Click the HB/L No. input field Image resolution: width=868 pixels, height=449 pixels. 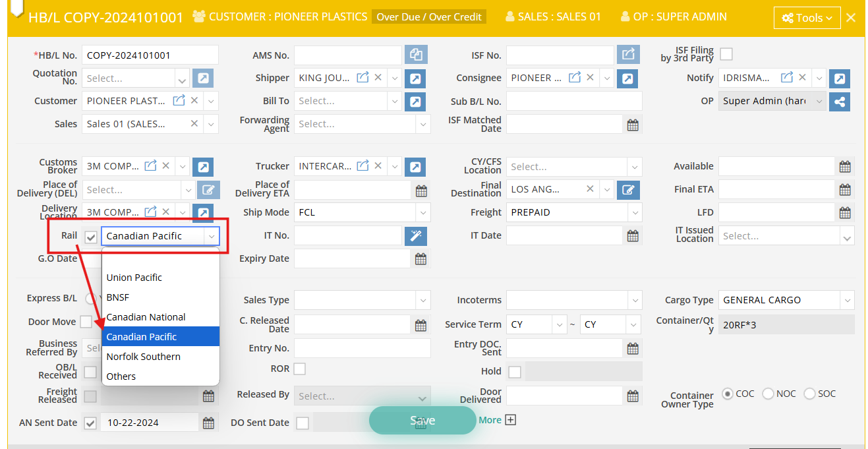pyautogui.click(x=150, y=55)
